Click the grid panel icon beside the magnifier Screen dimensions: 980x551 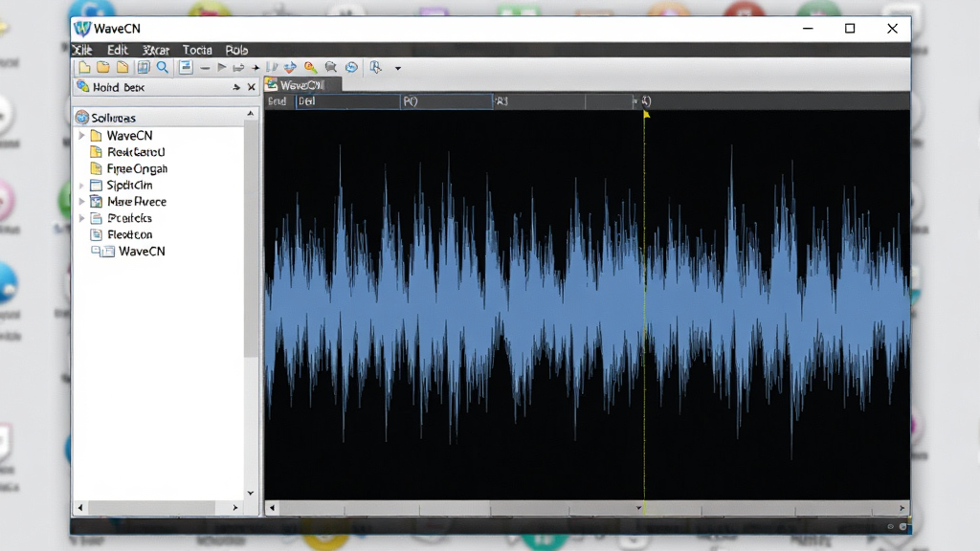(x=144, y=68)
